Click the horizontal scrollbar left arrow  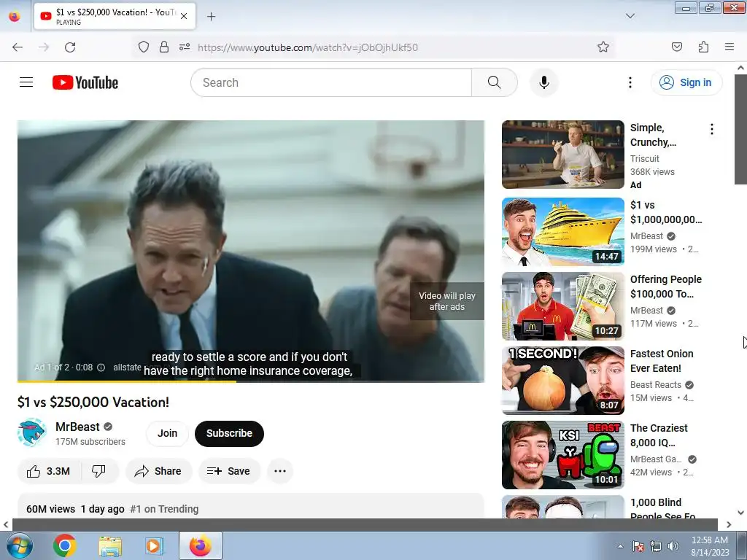coord(6,524)
